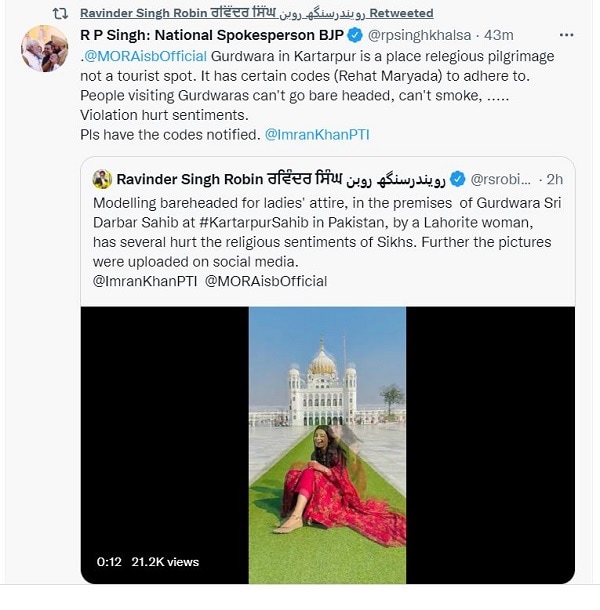600x610 pixels.
Task: Open the @rpsinghkhalsa handle
Action: click(419, 35)
